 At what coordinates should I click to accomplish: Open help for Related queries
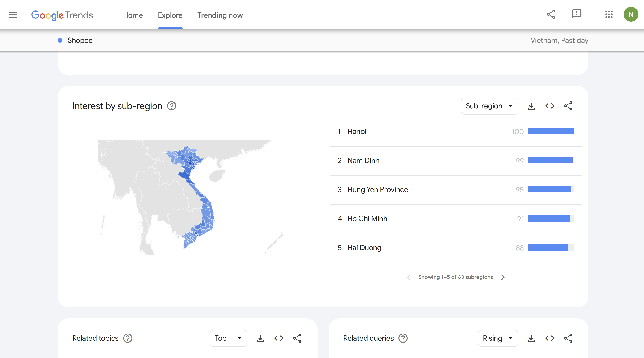[x=403, y=338]
